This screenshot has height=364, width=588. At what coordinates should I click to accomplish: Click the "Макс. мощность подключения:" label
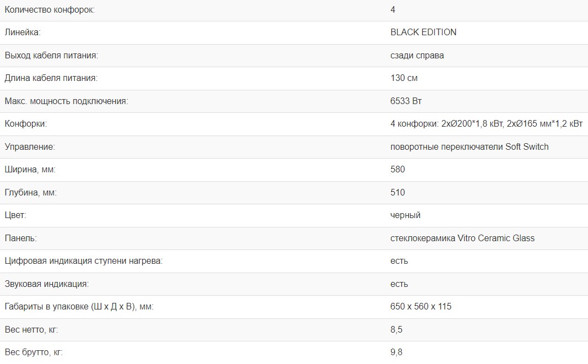pos(66,101)
